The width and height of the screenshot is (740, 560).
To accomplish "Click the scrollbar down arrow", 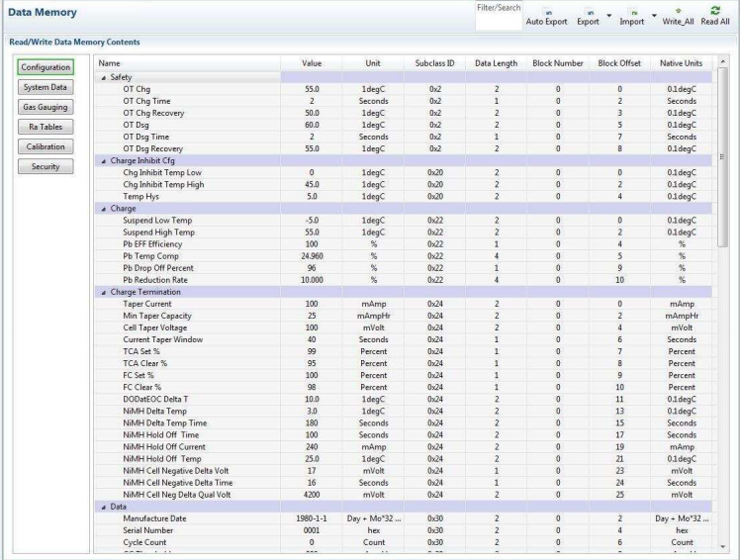I will (722, 547).
